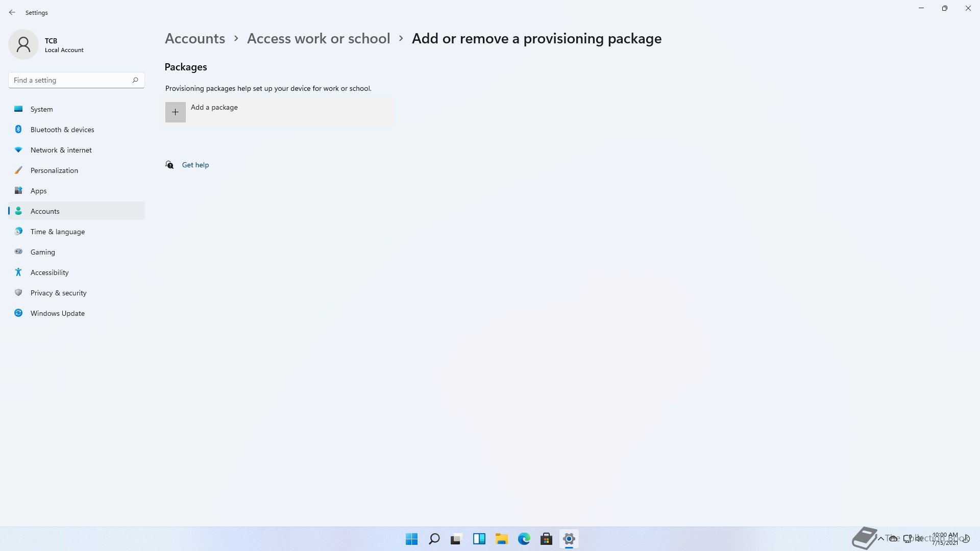Open Windows Start menu from taskbar
Image resolution: width=980 pixels, height=551 pixels.
point(411,539)
